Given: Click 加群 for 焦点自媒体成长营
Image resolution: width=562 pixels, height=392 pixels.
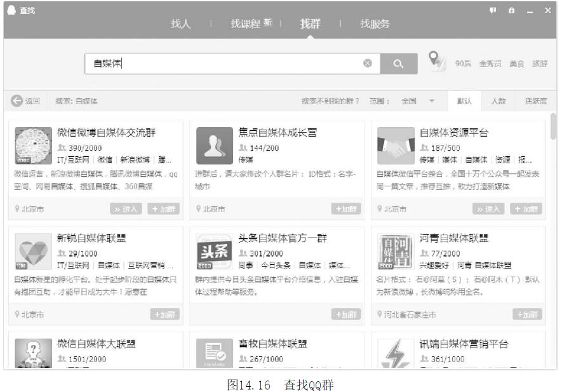Looking at the screenshot, I should pyautogui.click(x=346, y=209).
